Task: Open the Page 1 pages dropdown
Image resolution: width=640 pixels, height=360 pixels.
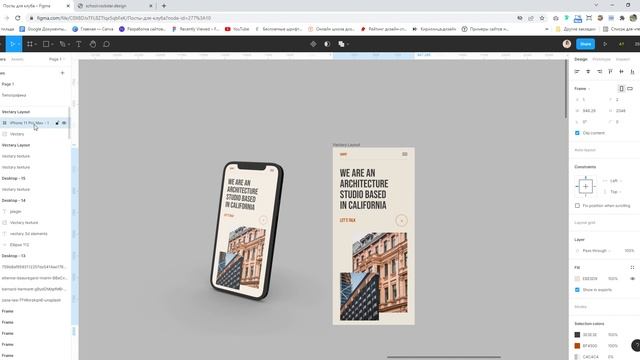Action: tap(56, 59)
